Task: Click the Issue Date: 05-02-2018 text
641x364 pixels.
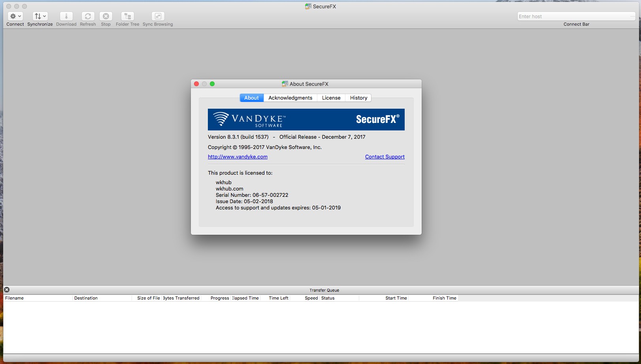Action: coord(244,202)
